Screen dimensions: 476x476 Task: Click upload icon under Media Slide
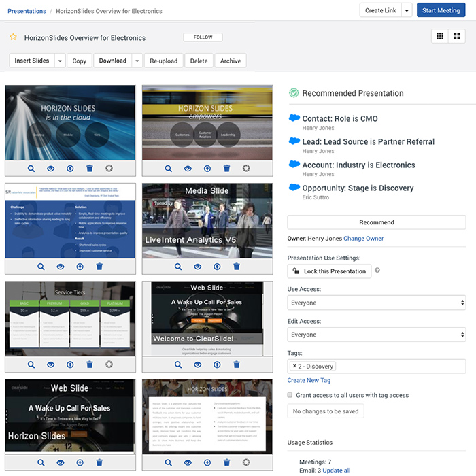click(x=217, y=267)
